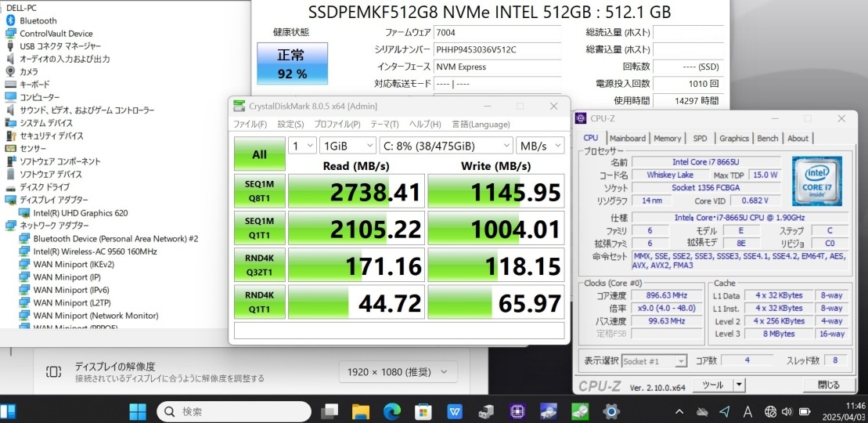Switch to the Mainboard tab in CPU-Z

(627, 138)
